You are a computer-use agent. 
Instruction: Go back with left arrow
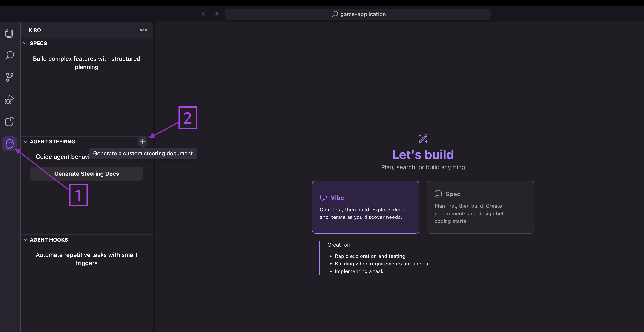(x=204, y=14)
